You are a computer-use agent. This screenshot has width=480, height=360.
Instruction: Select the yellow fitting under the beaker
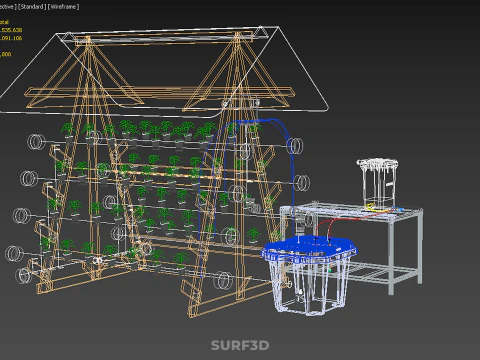click(x=373, y=208)
